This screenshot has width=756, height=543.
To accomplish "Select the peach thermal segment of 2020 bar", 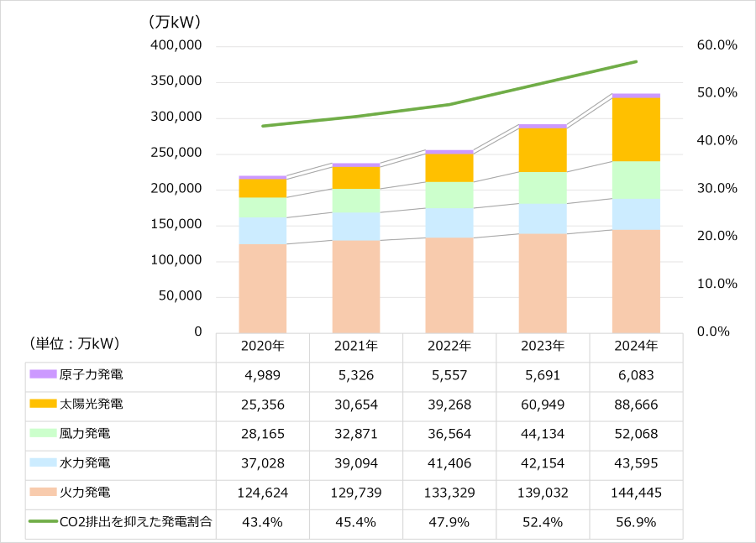I will coord(262,288).
